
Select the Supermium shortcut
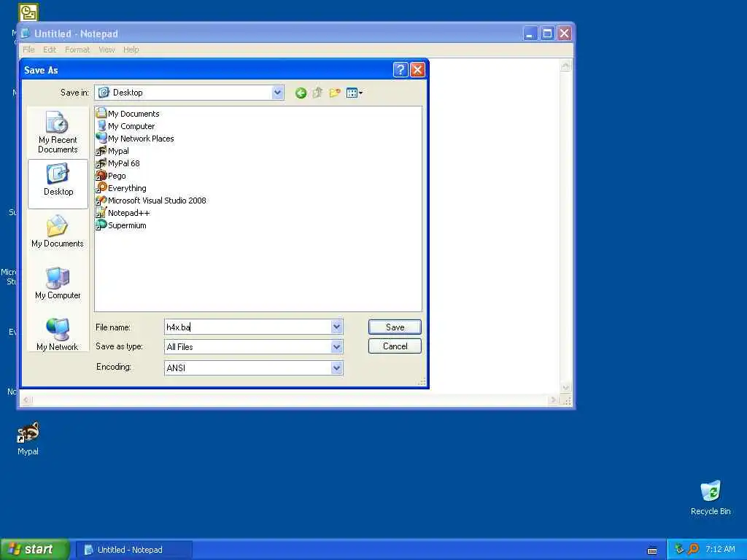[121, 225]
